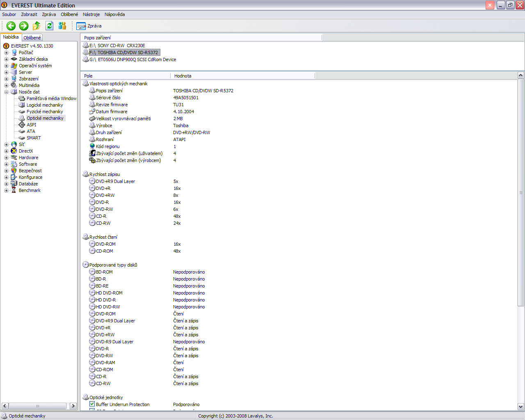The image size is (525, 420).
Task: Expand the Benchmark tree node
Action: pos(6,190)
